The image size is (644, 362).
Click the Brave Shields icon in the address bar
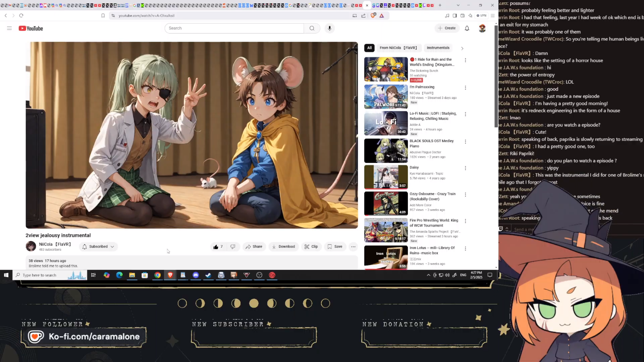(373, 15)
